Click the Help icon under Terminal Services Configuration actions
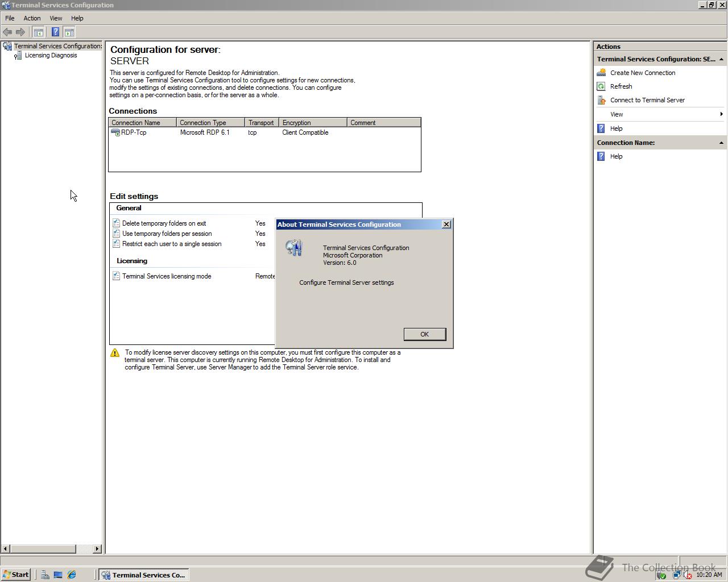 pos(601,128)
